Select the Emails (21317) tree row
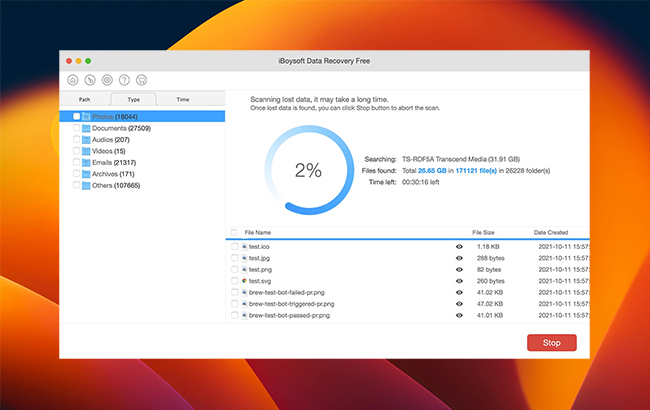The height and width of the screenshot is (410, 650). (142, 163)
